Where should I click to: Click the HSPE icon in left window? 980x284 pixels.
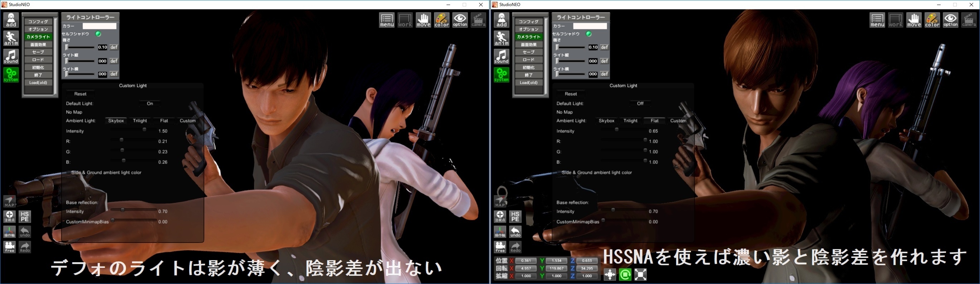(25, 216)
